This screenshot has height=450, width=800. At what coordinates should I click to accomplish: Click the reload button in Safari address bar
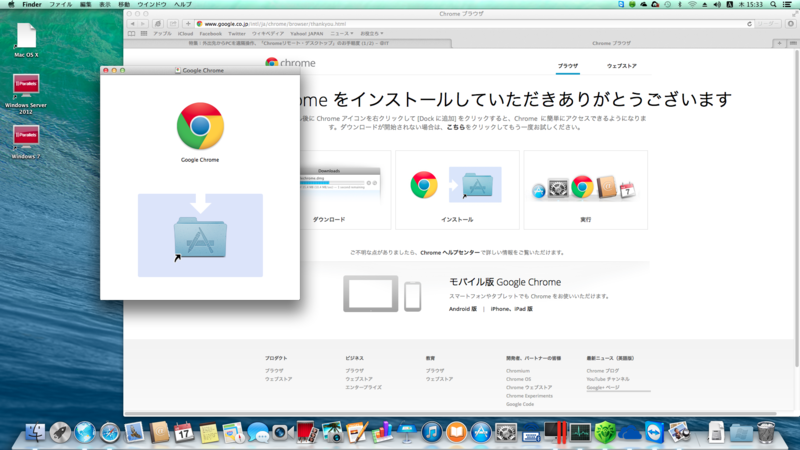(749, 24)
